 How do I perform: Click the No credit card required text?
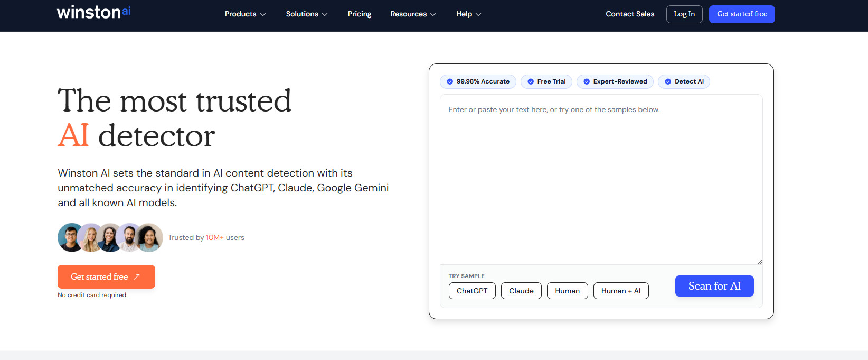92,295
